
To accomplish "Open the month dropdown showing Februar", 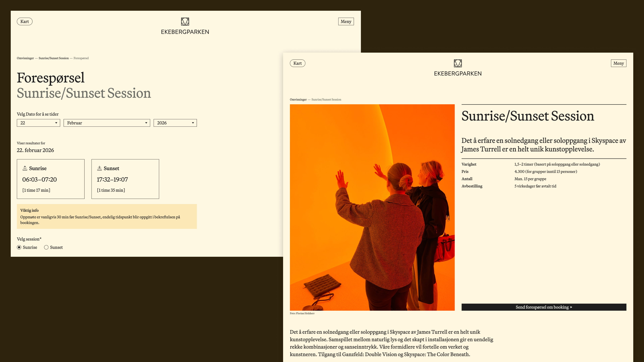I will pos(107,123).
